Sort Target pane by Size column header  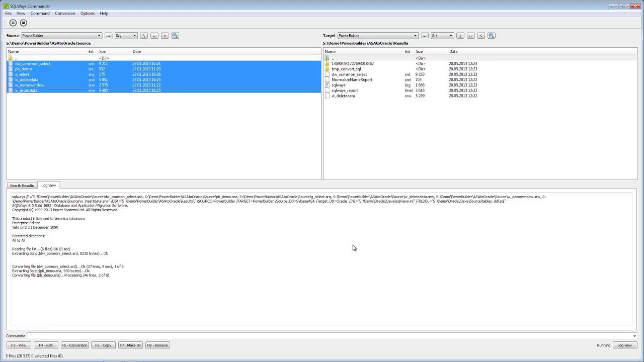tap(419, 52)
